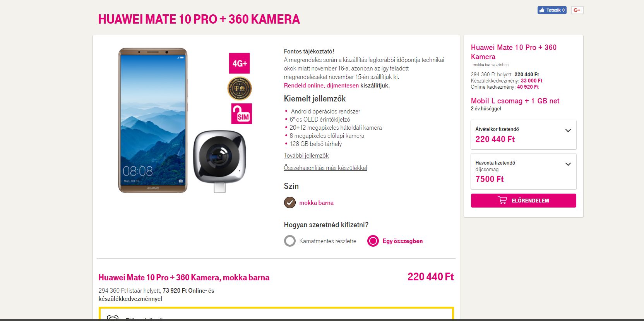Click the 4G+ badge icon

[x=239, y=63]
